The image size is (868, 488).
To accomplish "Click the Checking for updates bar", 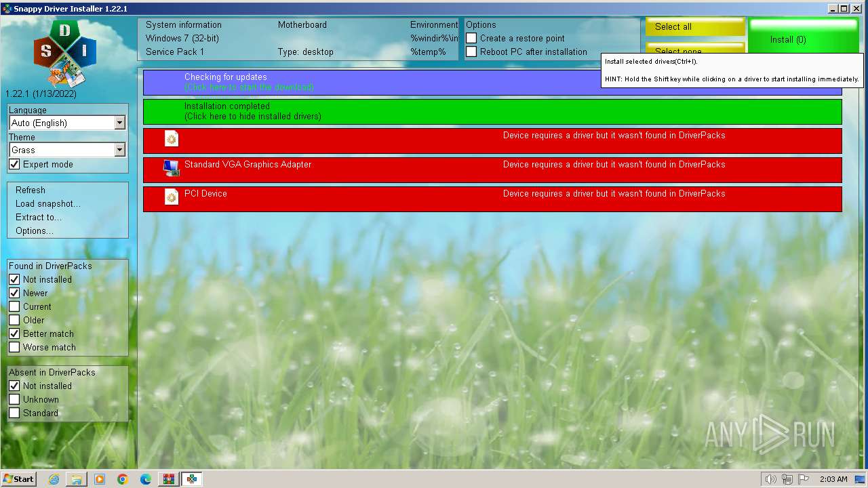I will coord(492,82).
